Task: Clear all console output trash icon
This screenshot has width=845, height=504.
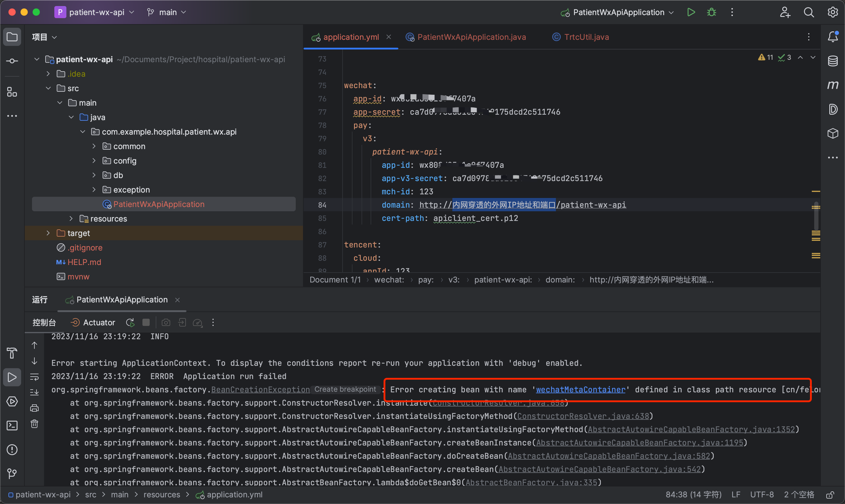Action: click(35, 423)
